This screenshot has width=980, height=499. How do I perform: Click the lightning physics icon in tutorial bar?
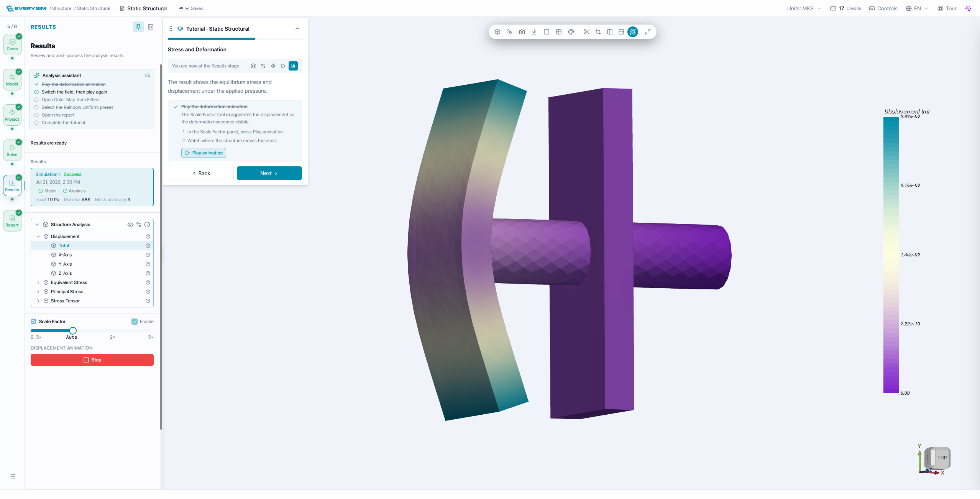[273, 66]
